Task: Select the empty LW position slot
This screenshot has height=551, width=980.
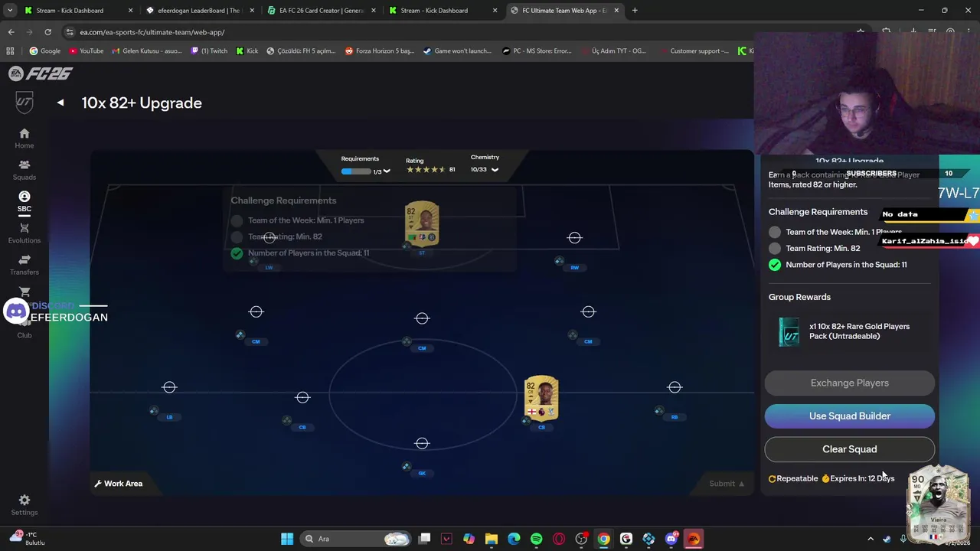Action: (269, 238)
